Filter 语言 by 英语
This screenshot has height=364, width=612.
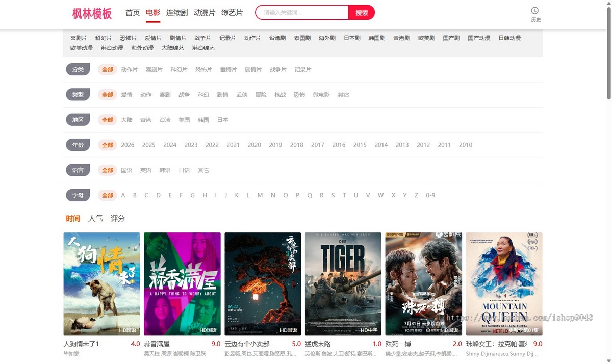tap(146, 170)
